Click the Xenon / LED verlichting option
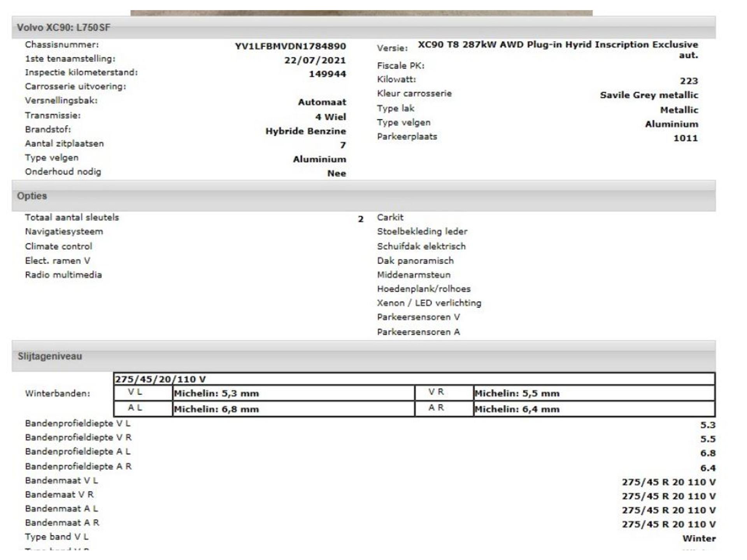The height and width of the screenshot is (560, 747). click(x=429, y=303)
